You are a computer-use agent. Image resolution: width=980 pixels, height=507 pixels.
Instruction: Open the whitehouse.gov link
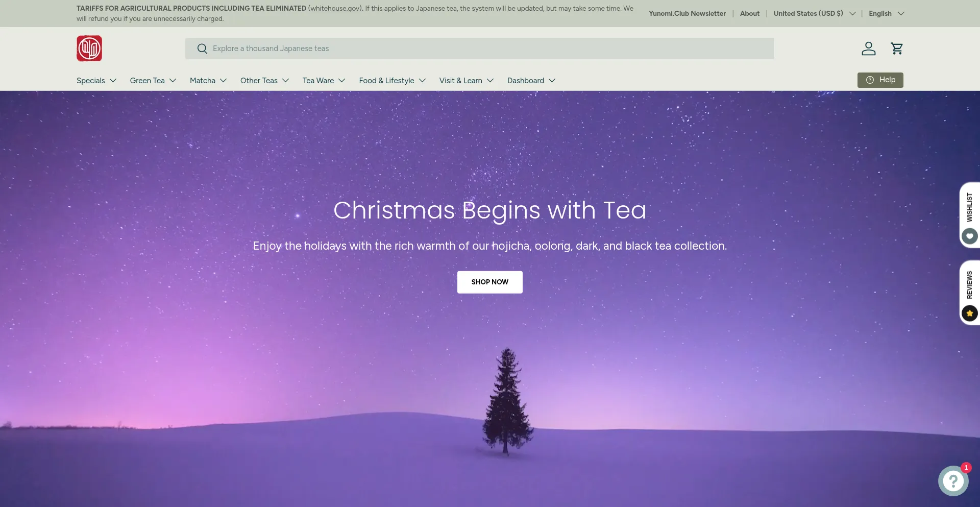[335, 9]
